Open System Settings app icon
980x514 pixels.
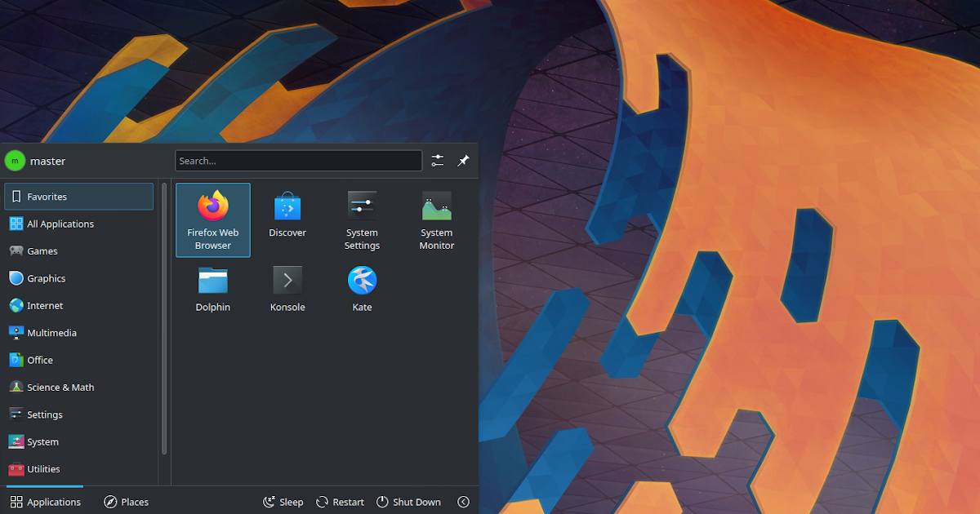click(x=362, y=219)
